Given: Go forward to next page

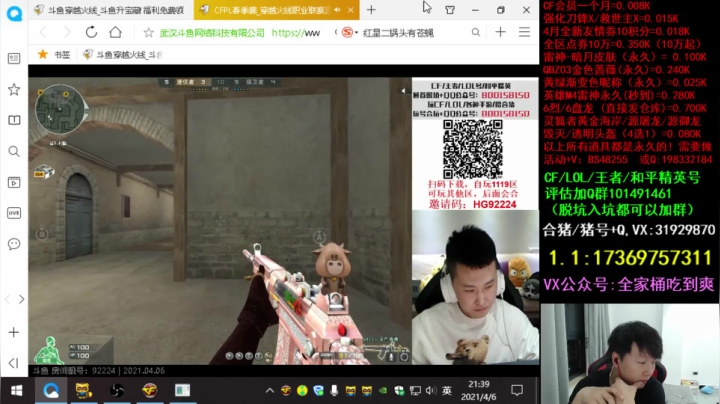Looking at the screenshot, I should click(x=67, y=32).
